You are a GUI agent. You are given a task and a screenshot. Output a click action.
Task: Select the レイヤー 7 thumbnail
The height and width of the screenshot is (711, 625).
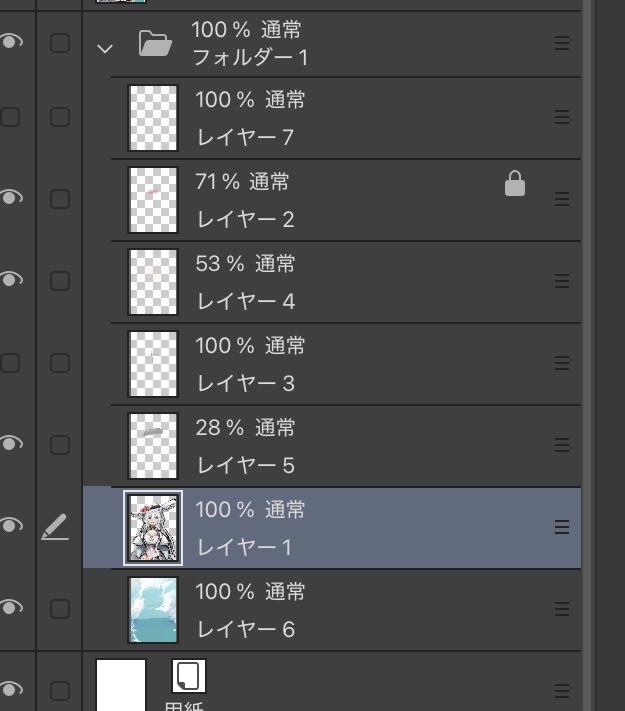point(153,118)
